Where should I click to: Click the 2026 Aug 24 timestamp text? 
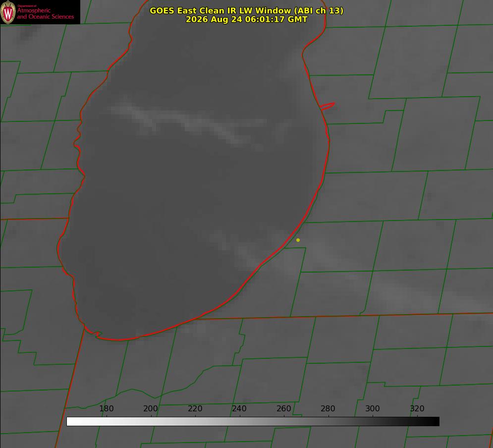point(247,19)
